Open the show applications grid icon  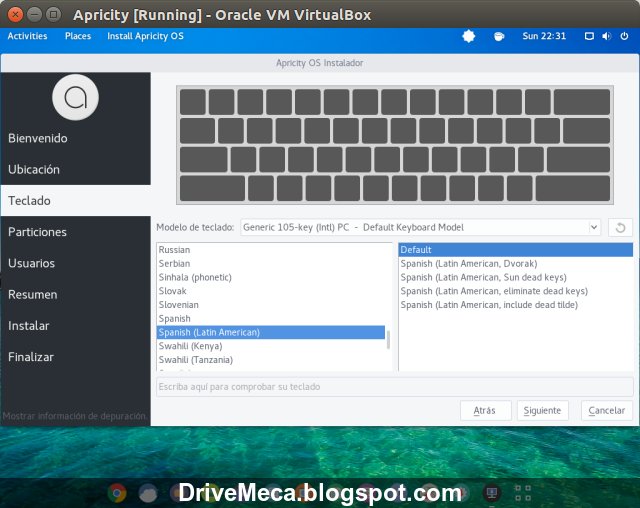(522, 493)
